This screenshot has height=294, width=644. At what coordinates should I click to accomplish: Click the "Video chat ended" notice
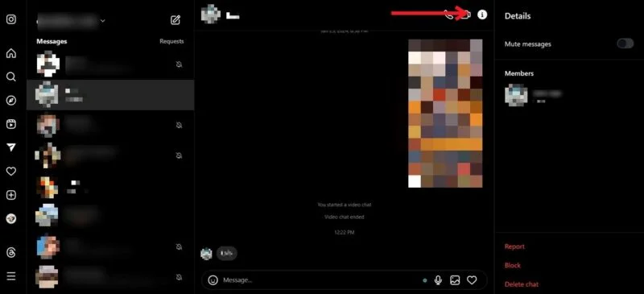(x=345, y=217)
